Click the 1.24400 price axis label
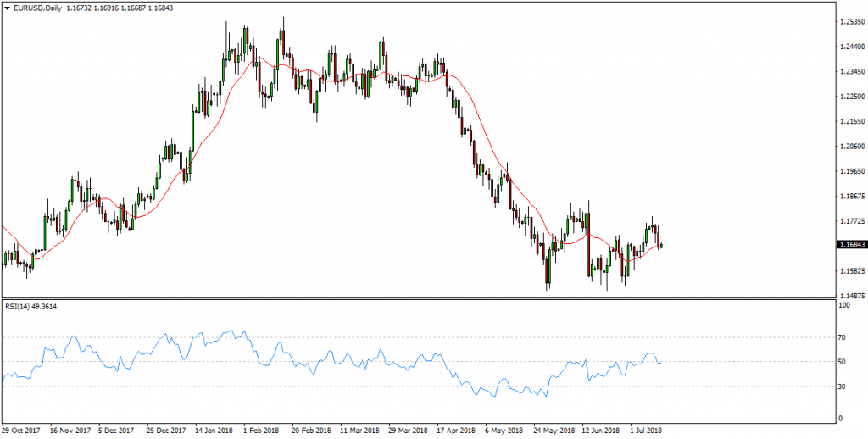The width and height of the screenshot is (868, 439). [852, 47]
